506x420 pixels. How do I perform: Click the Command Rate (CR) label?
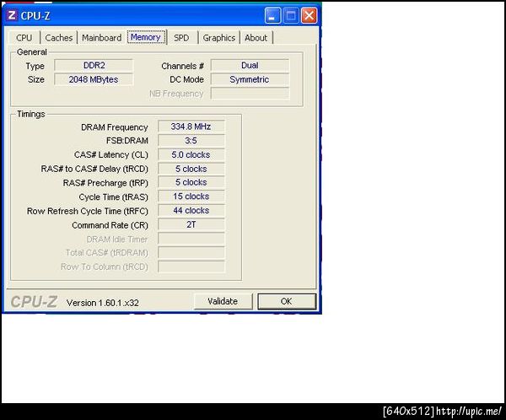(110, 225)
